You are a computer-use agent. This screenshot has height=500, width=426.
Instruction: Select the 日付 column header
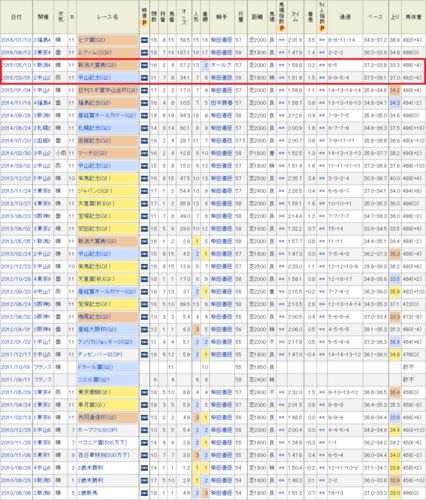coord(16,17)
